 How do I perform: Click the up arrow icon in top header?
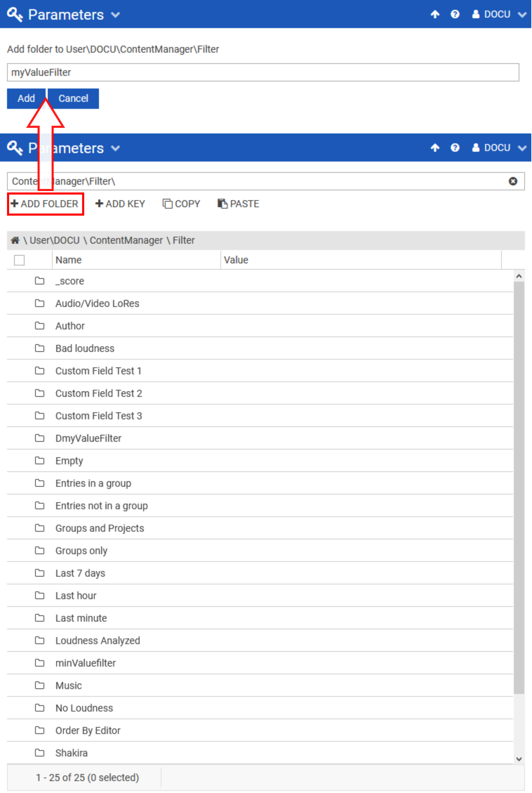[x=435, y=14]
